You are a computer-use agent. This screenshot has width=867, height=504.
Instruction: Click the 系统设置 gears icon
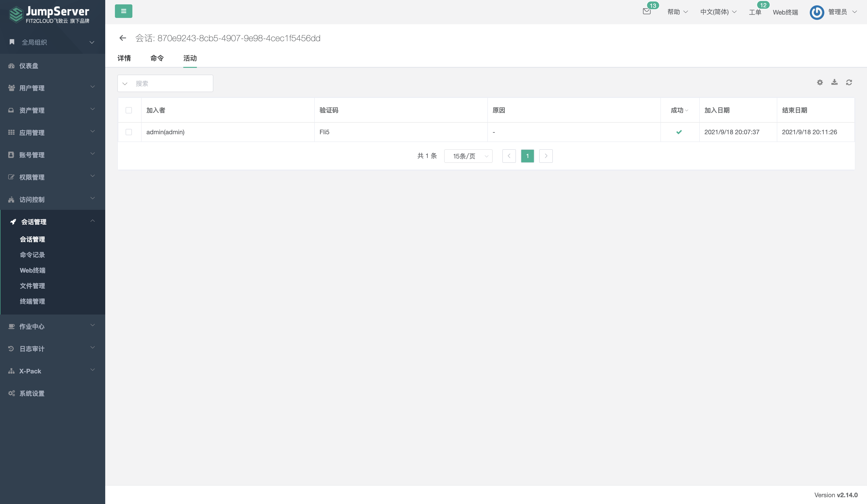(11, 393)
